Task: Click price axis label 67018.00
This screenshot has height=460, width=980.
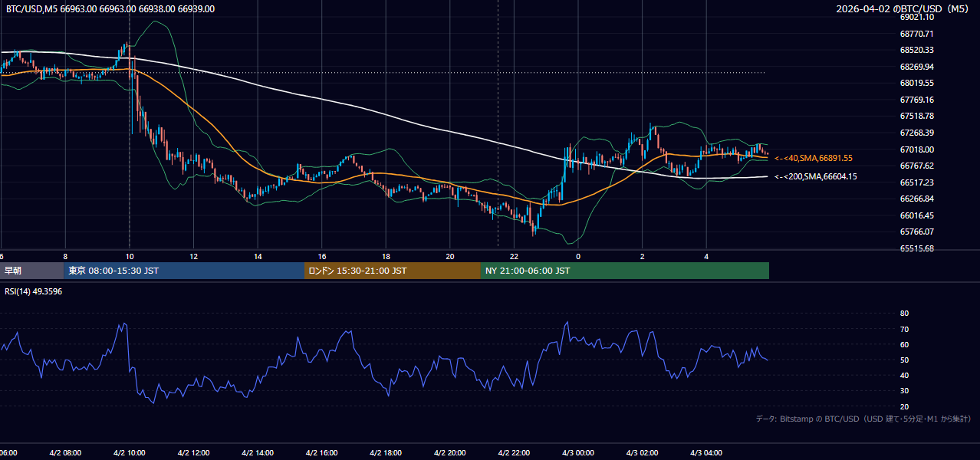Action: point(917,149)
